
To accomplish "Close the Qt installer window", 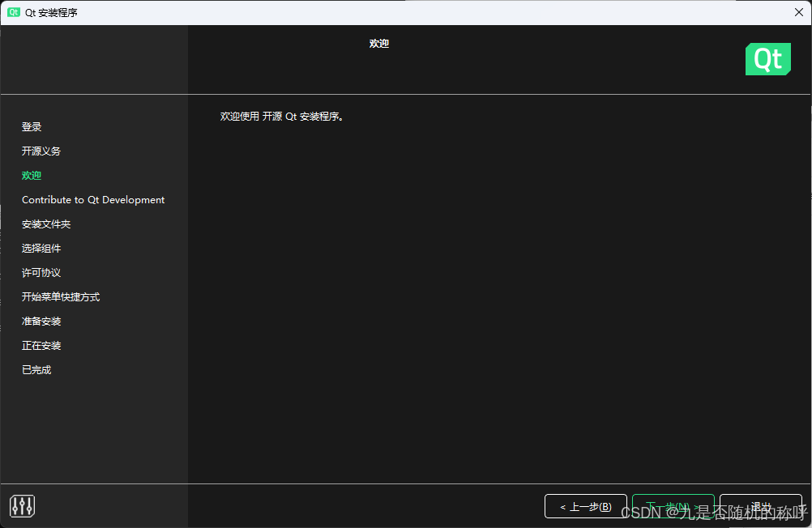I will click(798, 12).
